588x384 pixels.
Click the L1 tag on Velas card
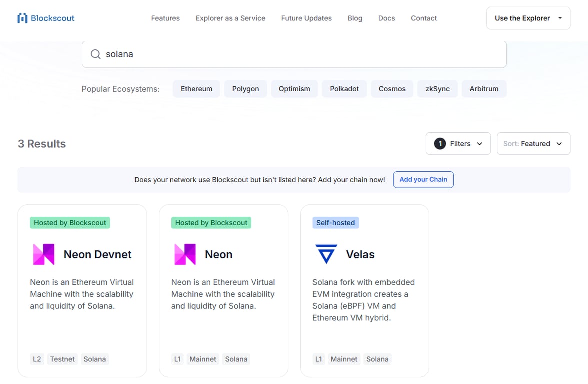coord(319,359)
